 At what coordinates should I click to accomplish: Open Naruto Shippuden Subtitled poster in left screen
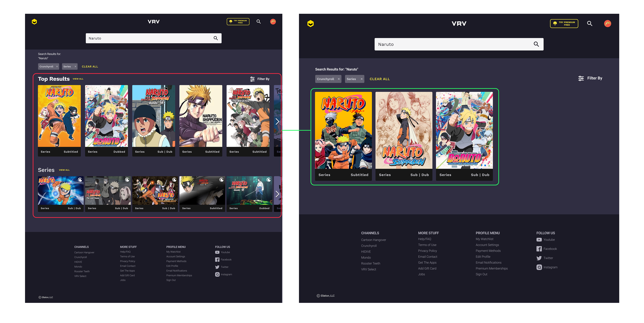pyautogui.click(x=201, y=121)
